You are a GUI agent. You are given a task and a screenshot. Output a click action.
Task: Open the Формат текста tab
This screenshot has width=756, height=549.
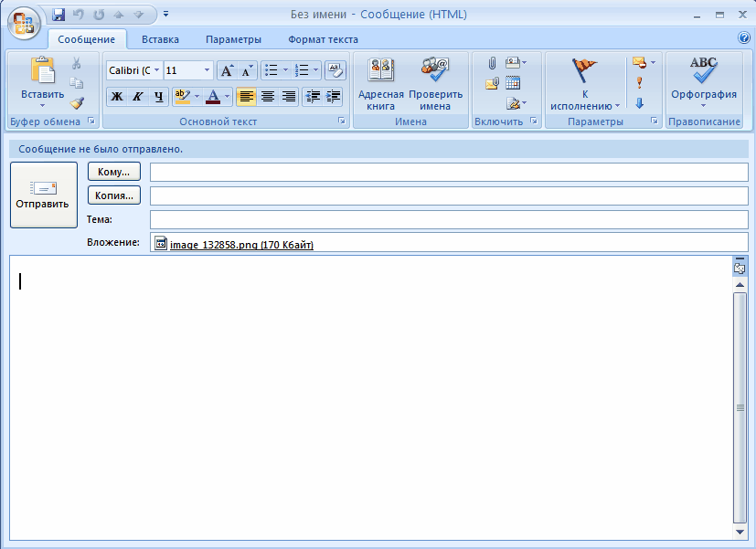(x=323, y=39)
